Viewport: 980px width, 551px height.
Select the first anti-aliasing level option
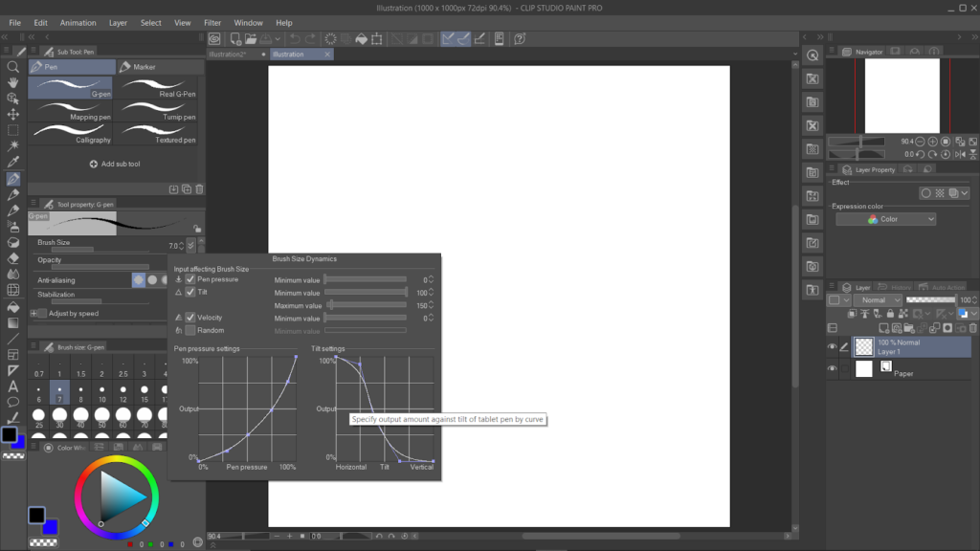tap(139, 280)
